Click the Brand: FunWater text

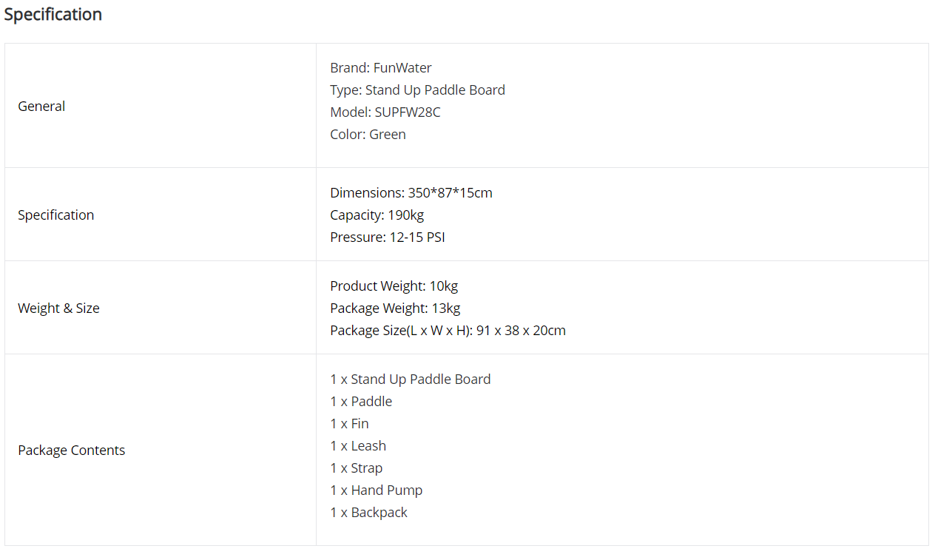pos(381,67)
